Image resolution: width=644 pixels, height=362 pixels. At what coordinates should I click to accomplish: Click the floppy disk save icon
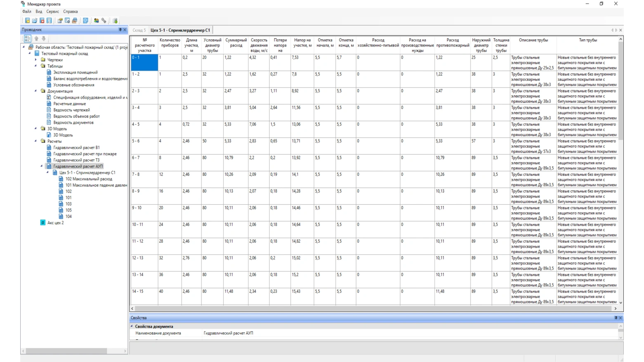49,21
